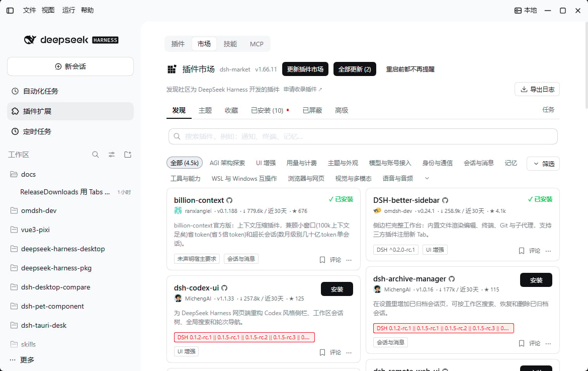Open more options for dsh-archive-manager

click(548, 343)
